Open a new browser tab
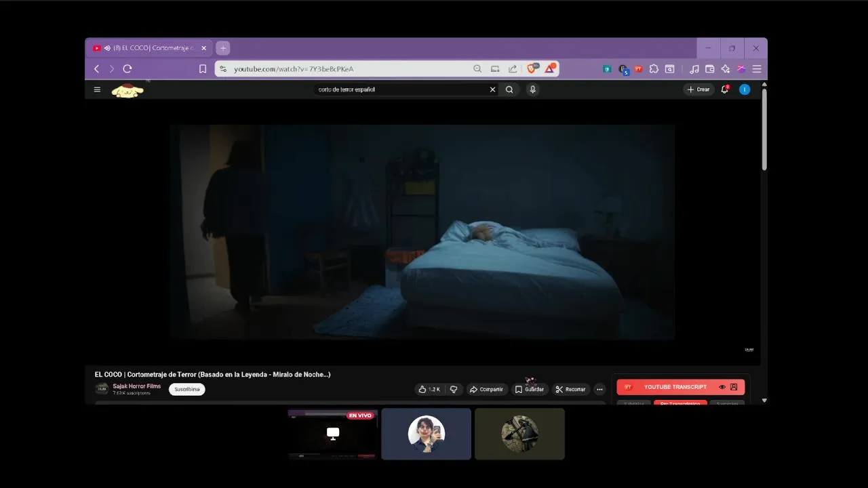This screenshot has width=868, height=488. click(x=223, y=48)
